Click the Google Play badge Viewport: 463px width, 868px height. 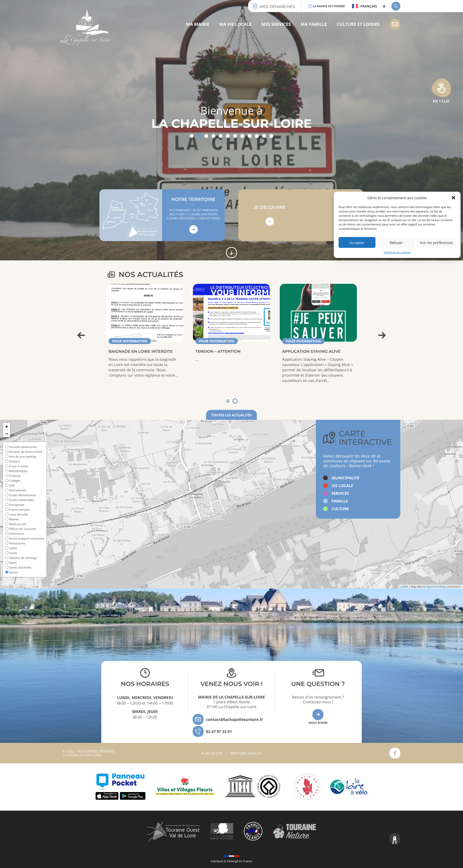(x=133, y=796)
